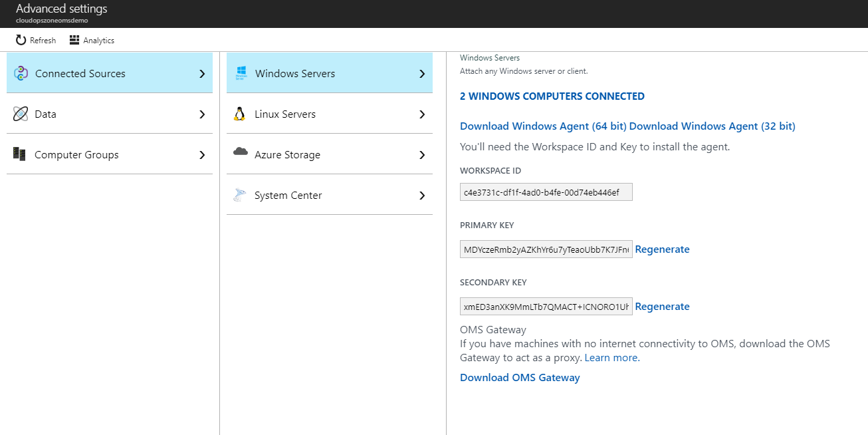Download Windows Agent (64 bit)
The width and height of the screenshot is (868, 435).
(544, 126)
